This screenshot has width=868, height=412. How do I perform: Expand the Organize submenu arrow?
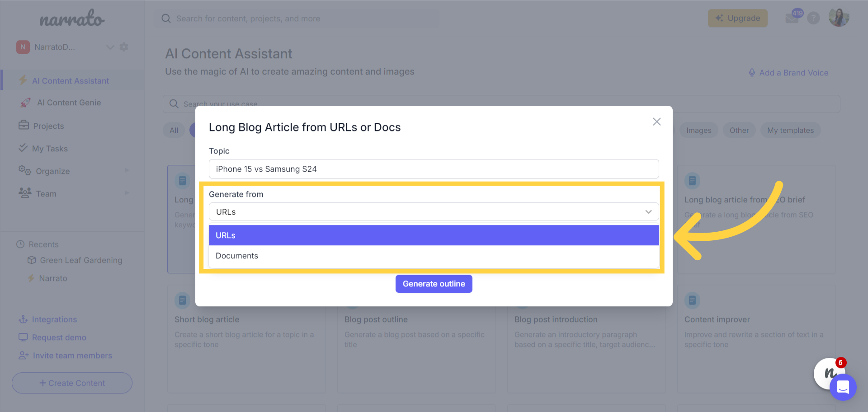coord(127,170)
